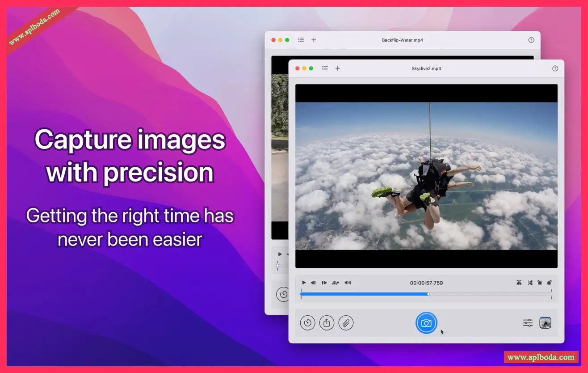Click the playback timeline scrubber handle
588x373 pixels.
pyautogui.click(x=428, y=294)
